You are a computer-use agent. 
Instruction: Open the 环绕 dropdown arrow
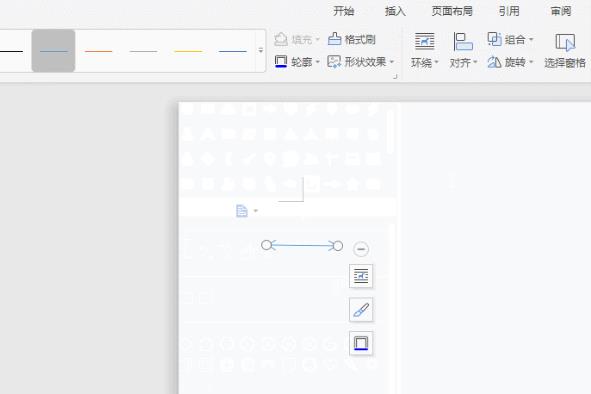tap(436, 62)
